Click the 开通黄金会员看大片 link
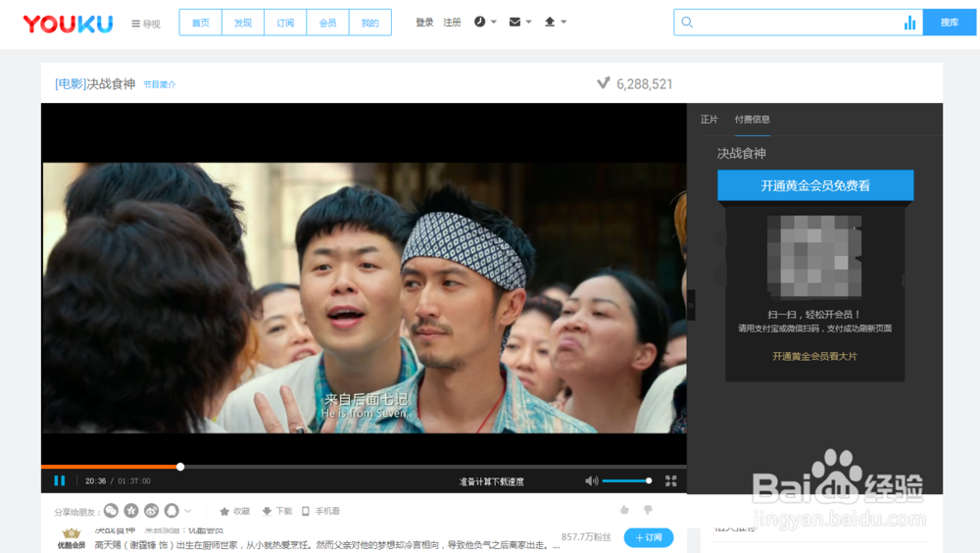The width and height of the screenshot is (980, 553). coord(814,356)
